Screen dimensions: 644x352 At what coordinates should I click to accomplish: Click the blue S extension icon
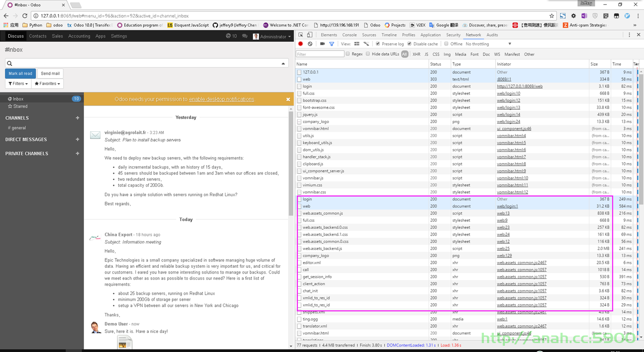pos(563,16)
